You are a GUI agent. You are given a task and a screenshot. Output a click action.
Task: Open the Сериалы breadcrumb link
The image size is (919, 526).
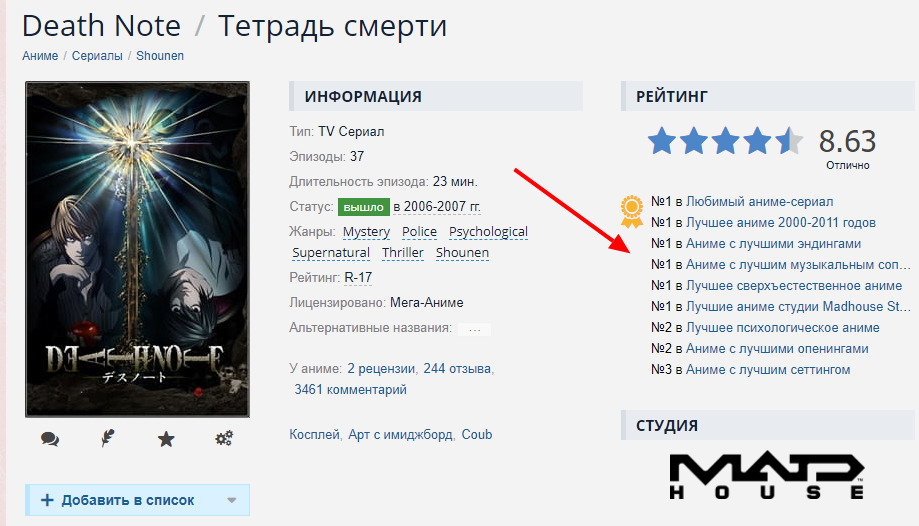click(x=97, y=56)
